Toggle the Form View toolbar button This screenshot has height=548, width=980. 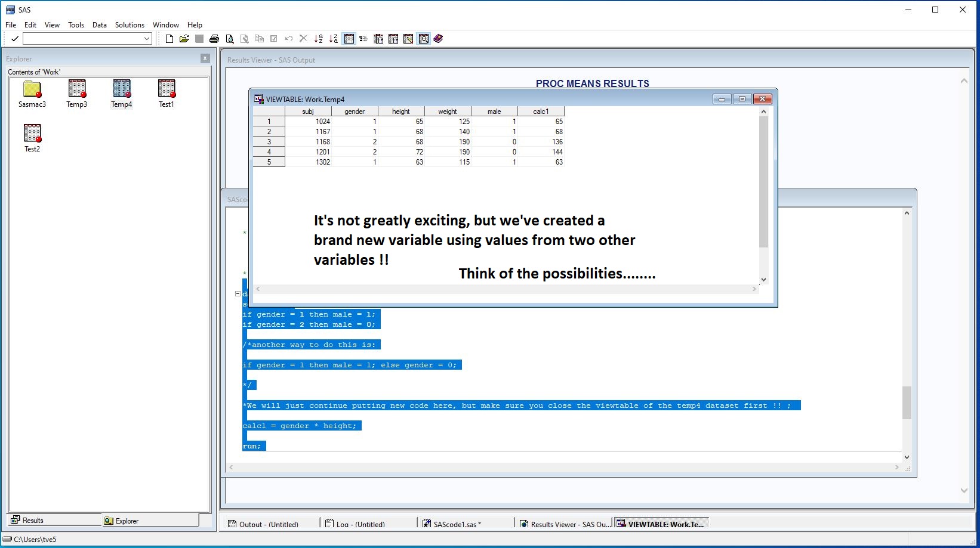[x=363, y=39]
